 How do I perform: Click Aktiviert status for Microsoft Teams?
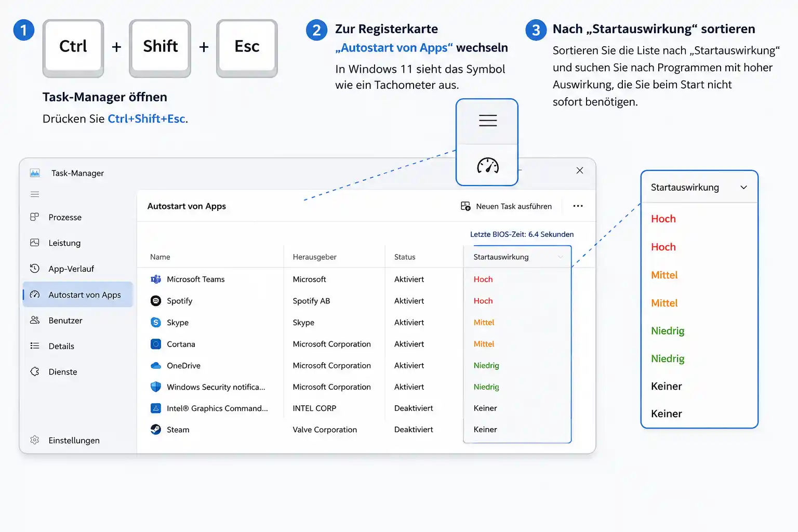pos(409,279)
